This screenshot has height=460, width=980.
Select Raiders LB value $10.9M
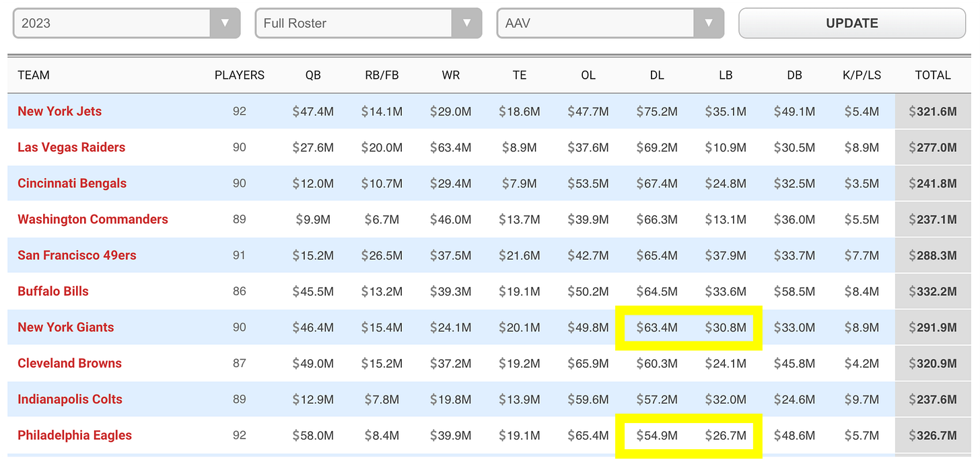(x=726, y=147)
